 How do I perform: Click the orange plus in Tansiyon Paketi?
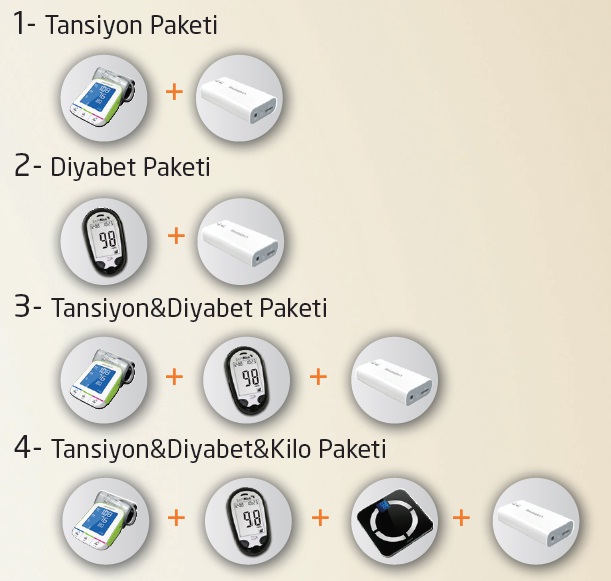click(x=174, y=92)
